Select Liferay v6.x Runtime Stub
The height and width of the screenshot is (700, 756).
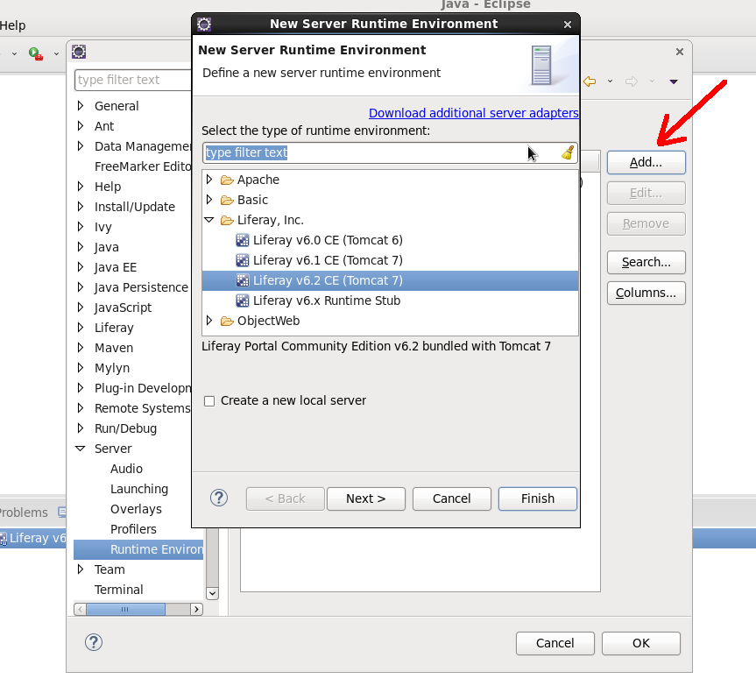[327, 301]
